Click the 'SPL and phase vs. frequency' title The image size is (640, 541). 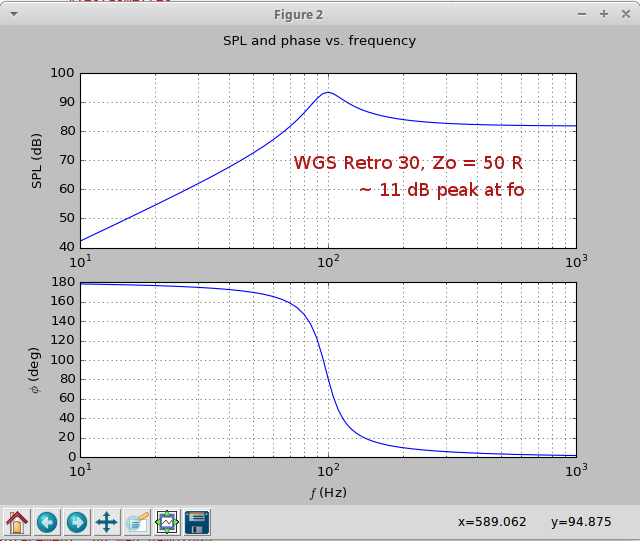320,41
